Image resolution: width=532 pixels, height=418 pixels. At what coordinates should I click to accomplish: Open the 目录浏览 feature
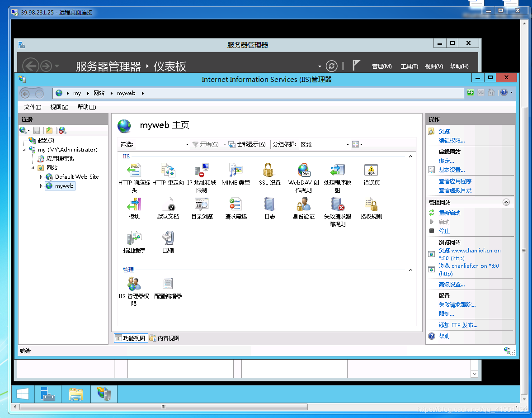pos(202,208)
